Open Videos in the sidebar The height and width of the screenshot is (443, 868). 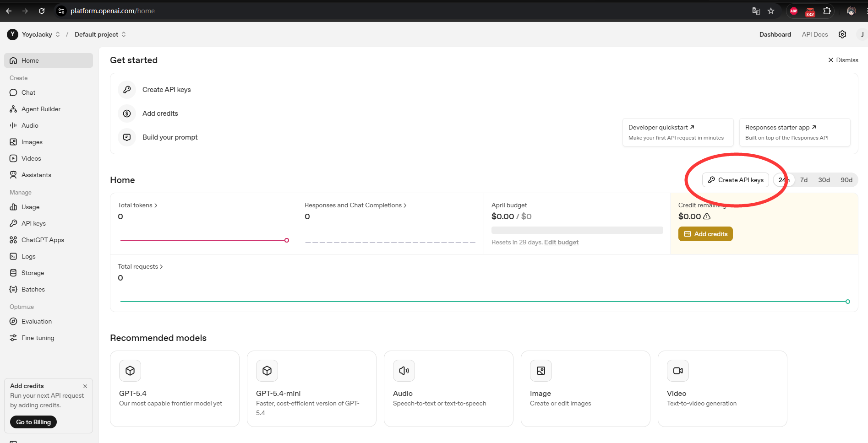click(49, 158)
